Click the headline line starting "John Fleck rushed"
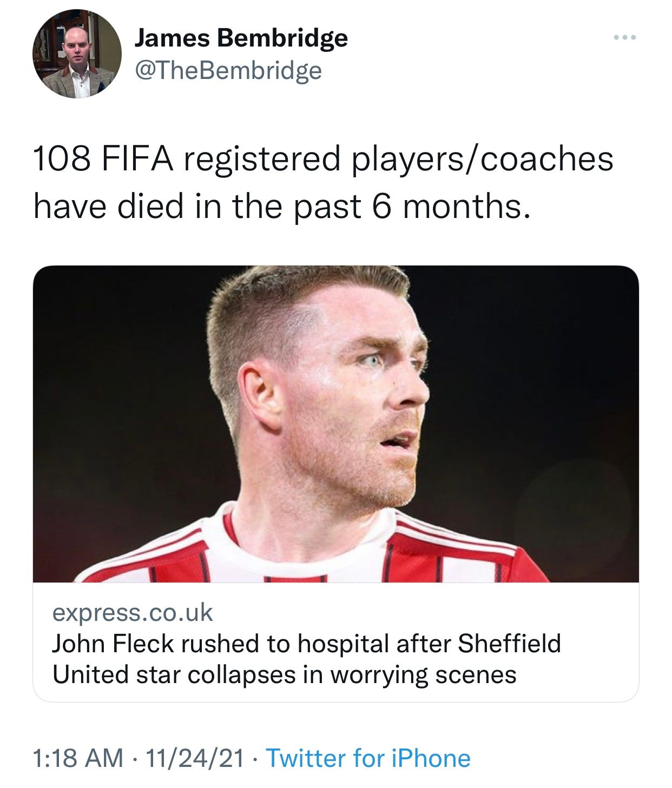 [306, 644]
